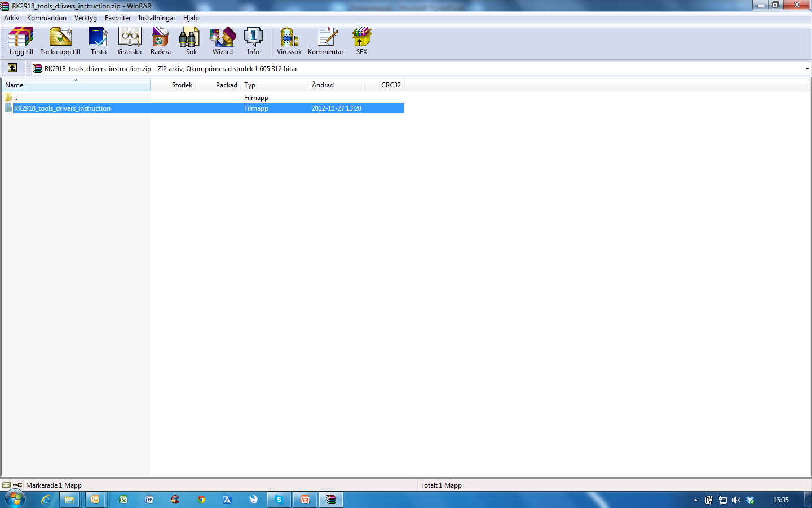This screenshot has width=812, height=508.
Task: Click the key icon in status bar
Action: pos(17,485)
